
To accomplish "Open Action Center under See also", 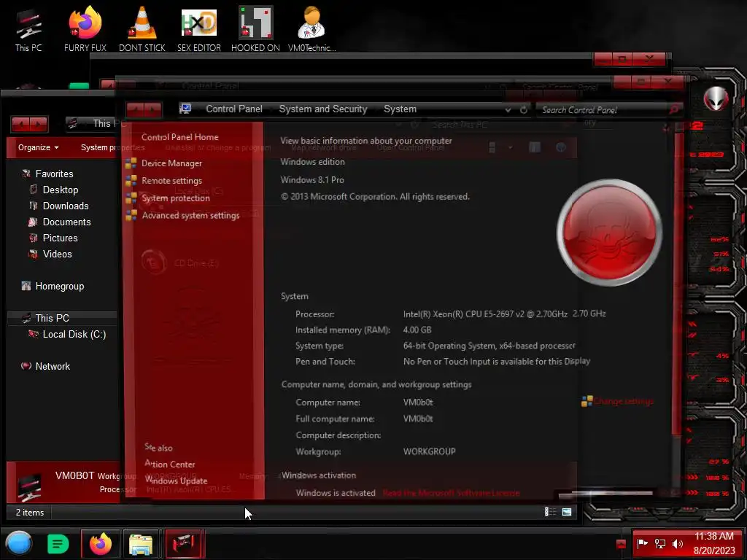I will [169, 464].
